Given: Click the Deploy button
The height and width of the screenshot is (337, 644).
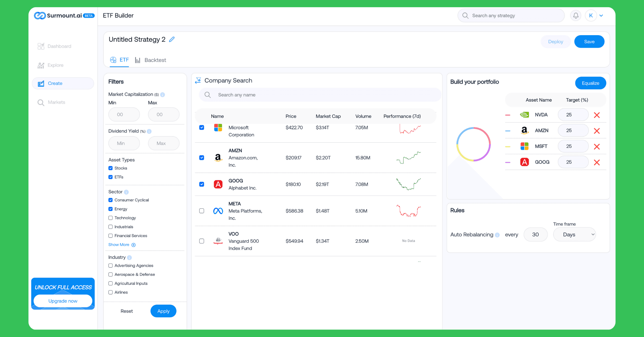Looking at the screenshot, I should point(555,42).
